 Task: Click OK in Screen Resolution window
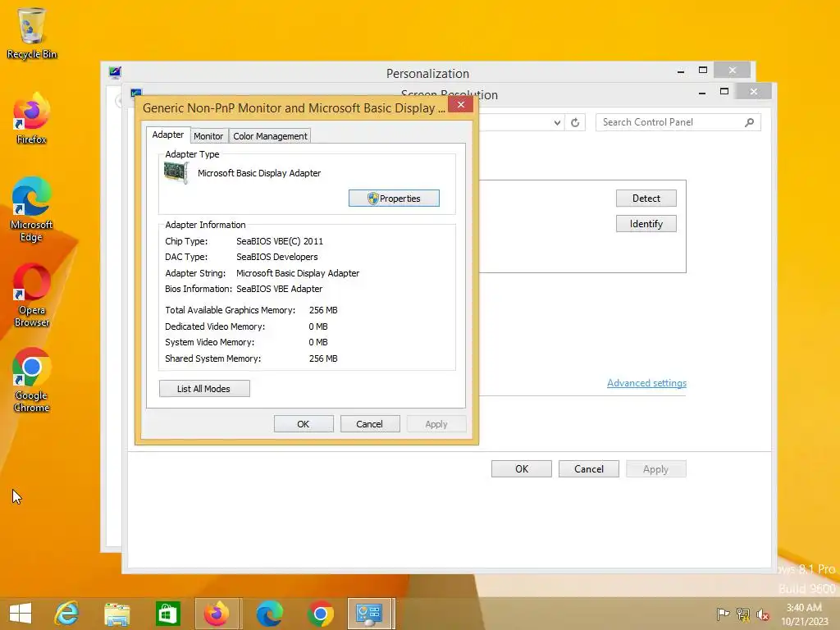[522, 468]
